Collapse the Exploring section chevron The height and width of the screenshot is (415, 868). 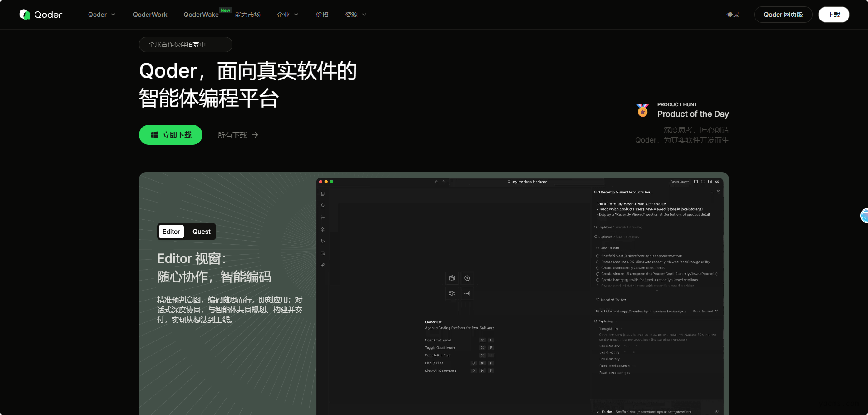point(616,321)
